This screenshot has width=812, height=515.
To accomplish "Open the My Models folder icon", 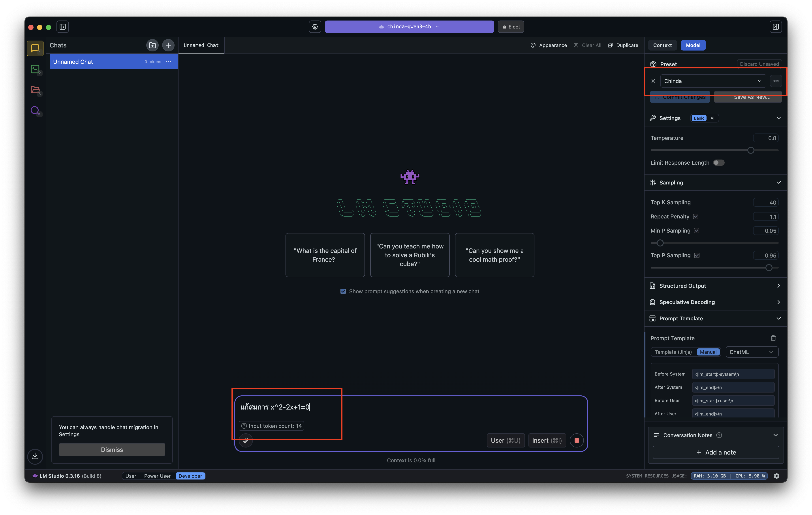I will tap(35, 90).
